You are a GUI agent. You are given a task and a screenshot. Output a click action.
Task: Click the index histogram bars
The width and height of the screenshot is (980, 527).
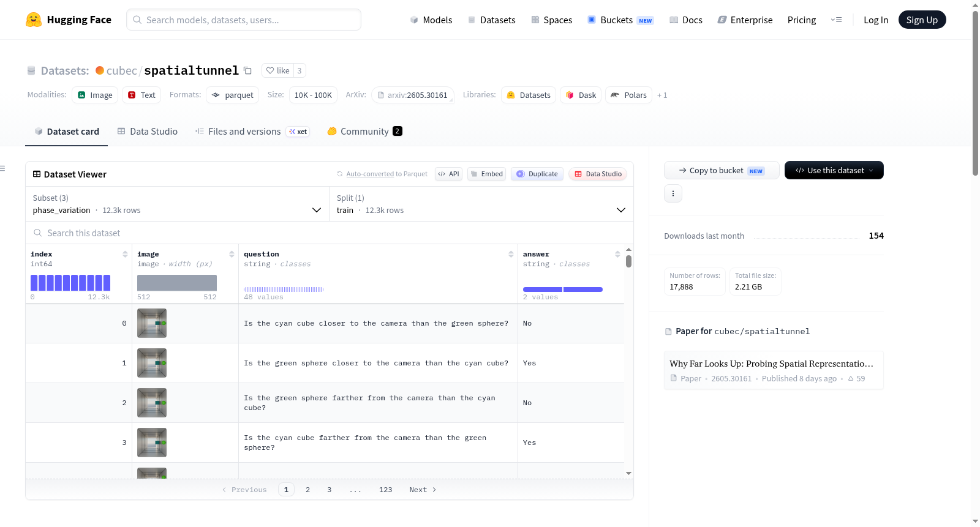tap(70, 282)
